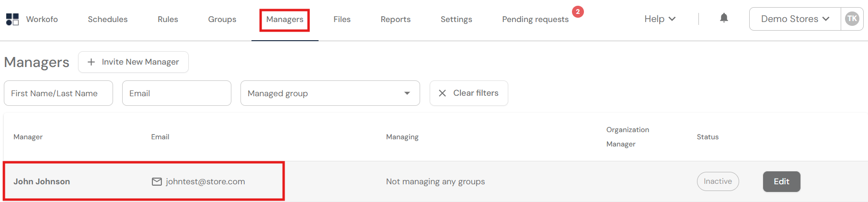Open the Reports tab
Viewport: 868px width, 202px height.
point(396,19)
